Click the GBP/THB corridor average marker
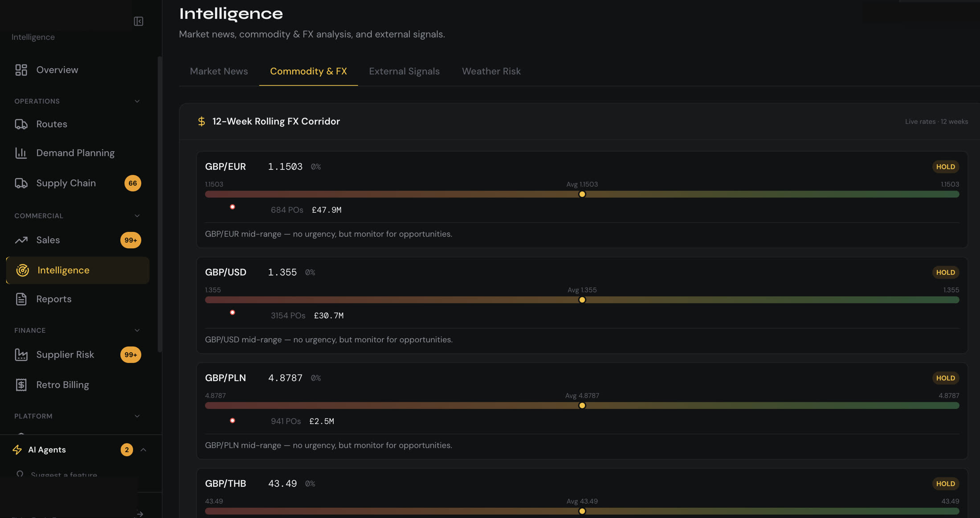Viewport: 980px width, 518px height. tap(582, 511)
